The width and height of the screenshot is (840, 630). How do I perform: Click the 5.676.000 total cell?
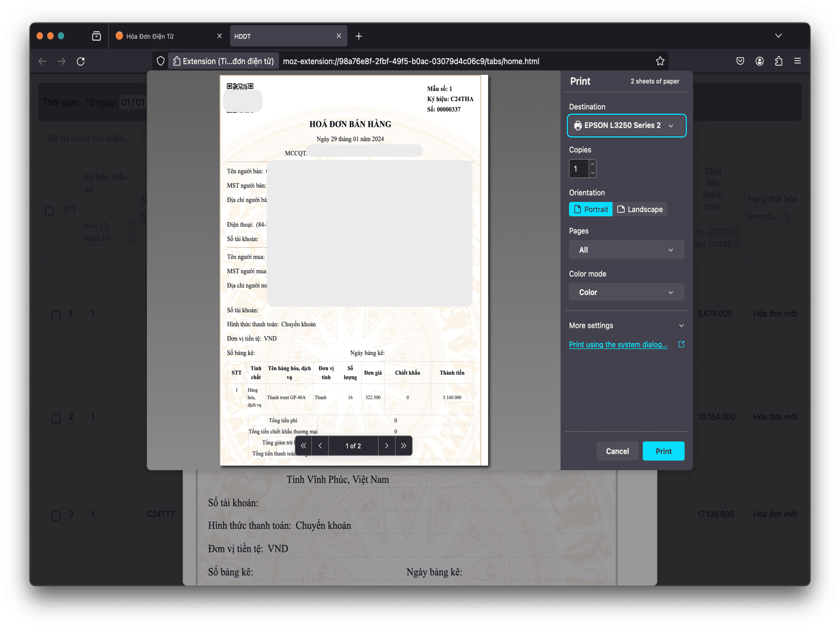click(715, 314)
